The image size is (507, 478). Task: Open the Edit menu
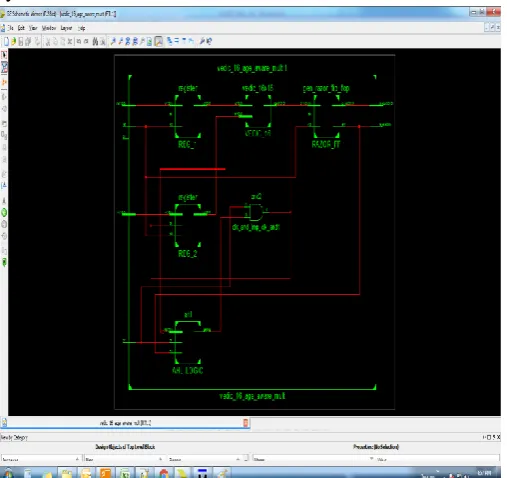tap(21, 28)
